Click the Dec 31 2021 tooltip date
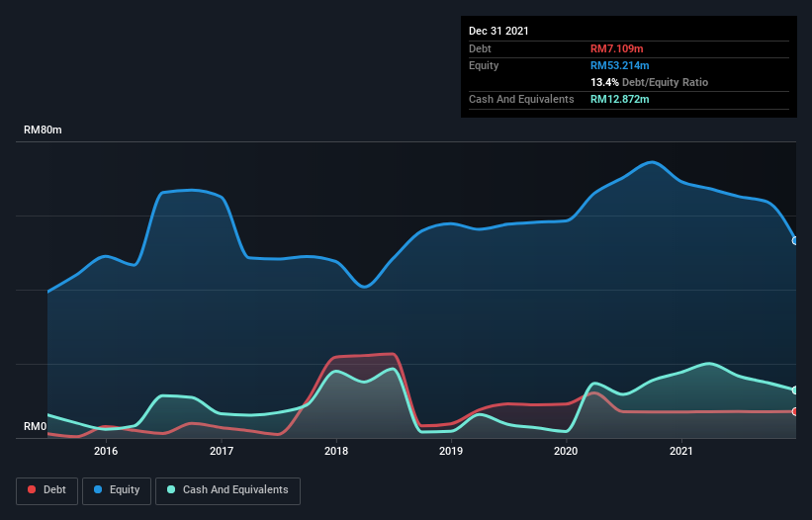 pyautogui.click(x=498, y=31)
